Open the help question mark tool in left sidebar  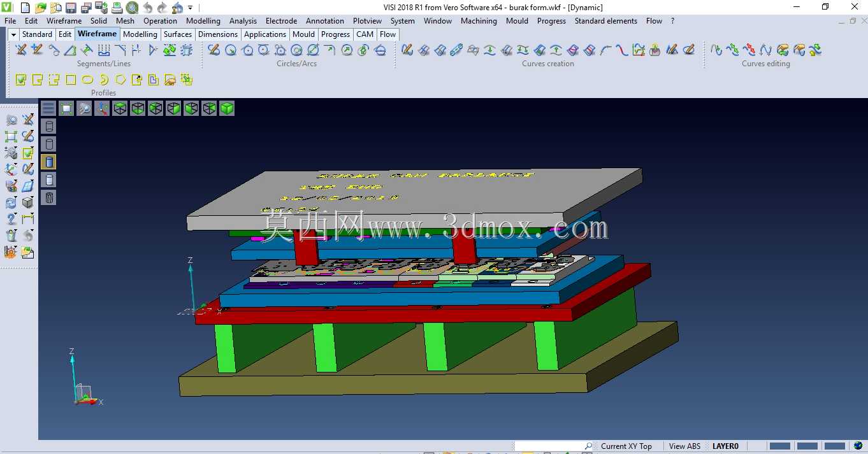(11, 219)
